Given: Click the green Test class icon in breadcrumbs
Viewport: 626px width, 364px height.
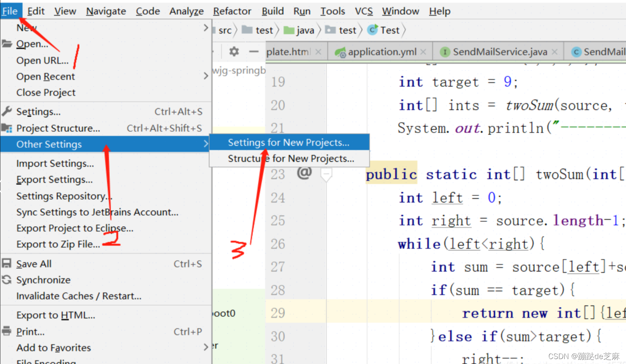Looking at the screenshot, I should (x=373, y=30).
